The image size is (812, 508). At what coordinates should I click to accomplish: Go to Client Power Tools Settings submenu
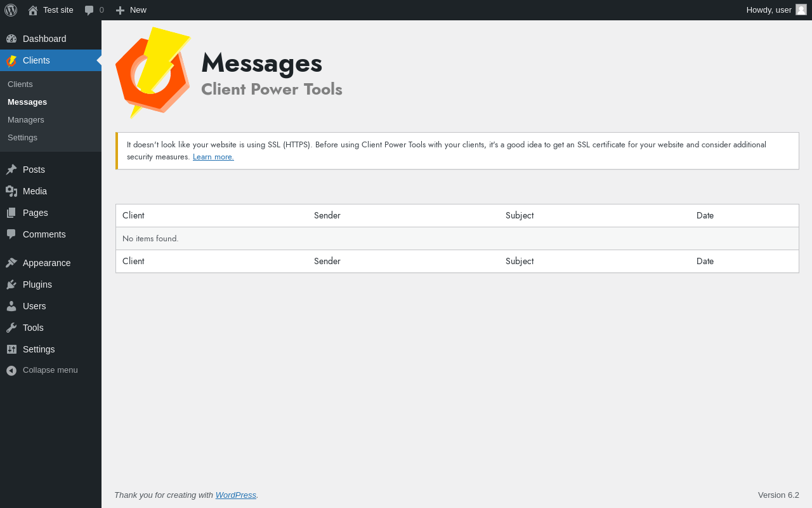tap(22, 137)
